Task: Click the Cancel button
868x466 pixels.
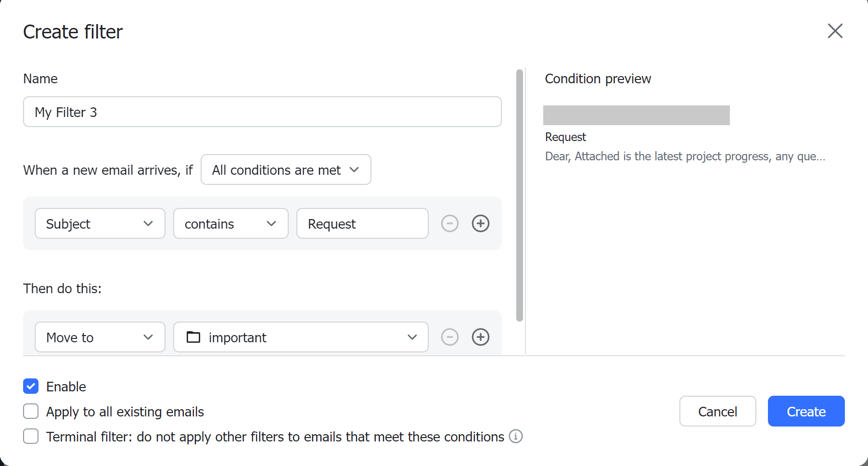Action: [718, 411]
